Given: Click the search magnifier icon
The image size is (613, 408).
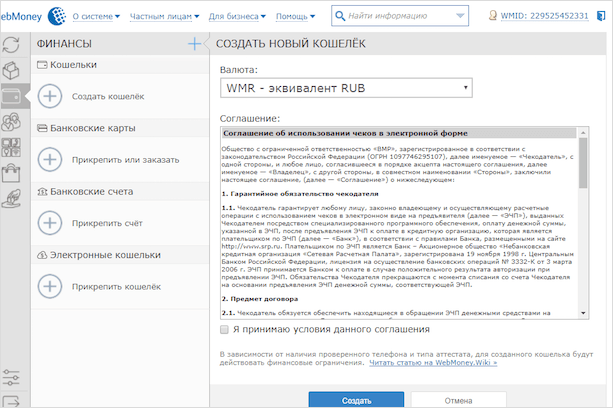Looking at the screenshot, I should [x=340, y=16].
